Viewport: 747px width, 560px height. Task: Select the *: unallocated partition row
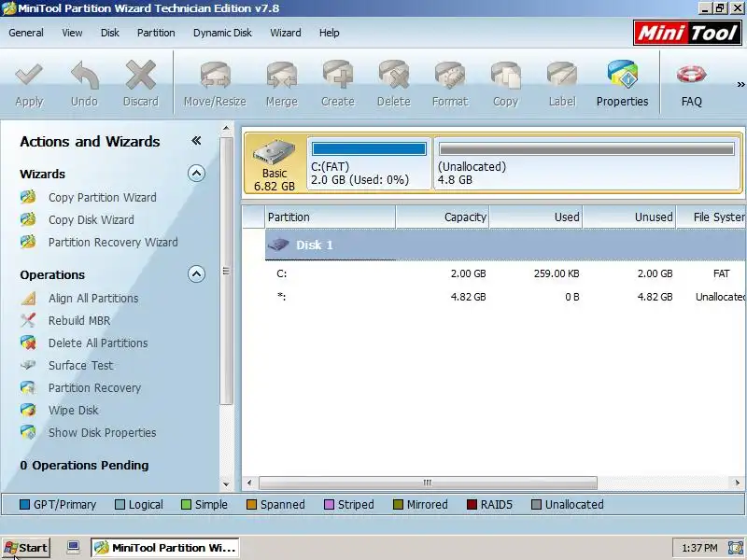(x=505, y=297)
